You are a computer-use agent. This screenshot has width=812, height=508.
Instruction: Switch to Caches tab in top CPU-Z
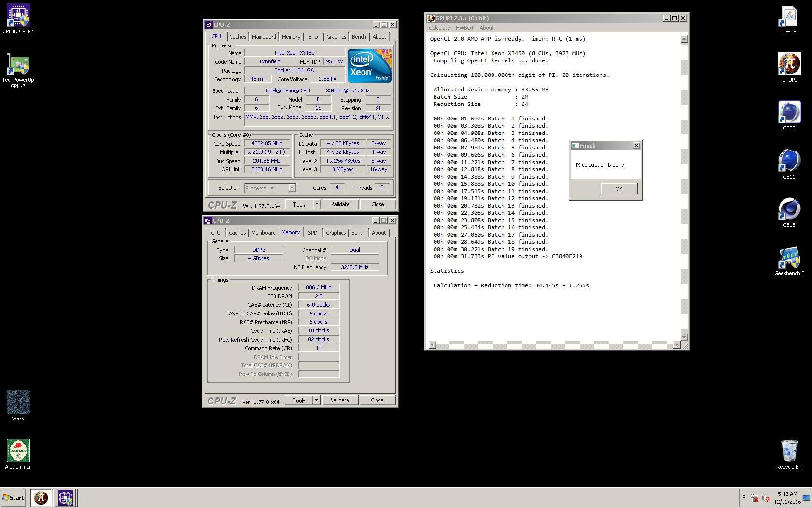pos(237,37)
